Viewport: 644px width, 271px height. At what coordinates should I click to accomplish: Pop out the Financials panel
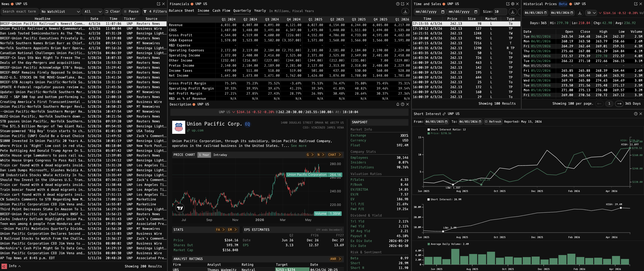pos(402,4)
